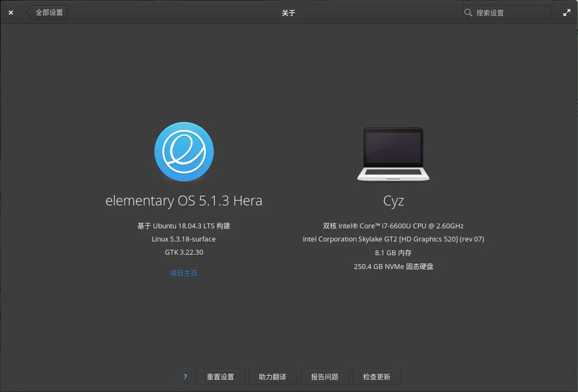Click the expand window arrows icon
The image size is (578, 392).
[567, 13]
